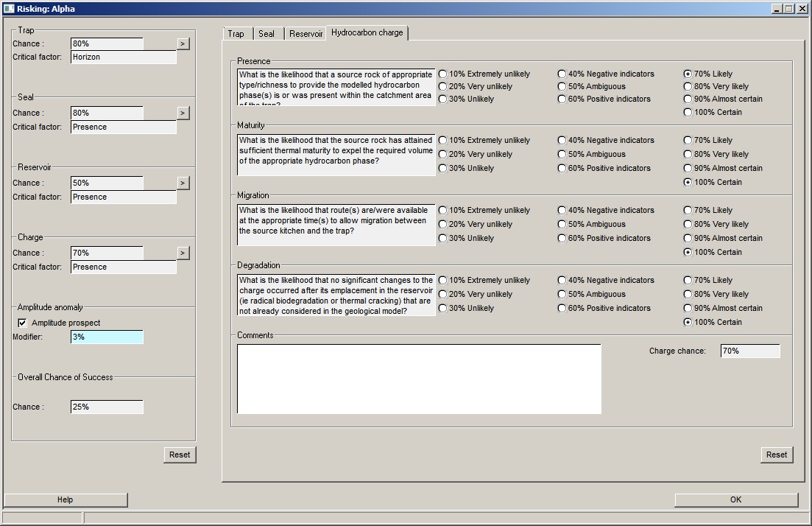812x526 pixels.
Task: Select 10% Extremely unlikely for Migration
Action: (443, 211)
